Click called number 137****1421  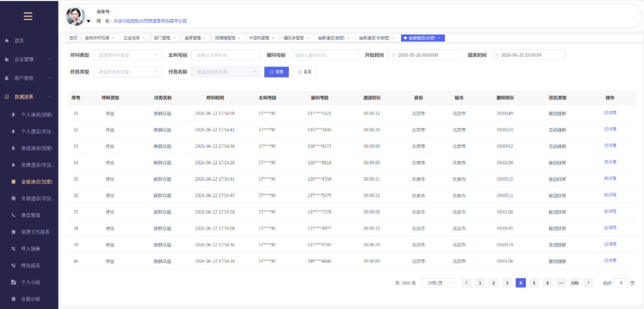pyautogui.click(x=319, y=113)
